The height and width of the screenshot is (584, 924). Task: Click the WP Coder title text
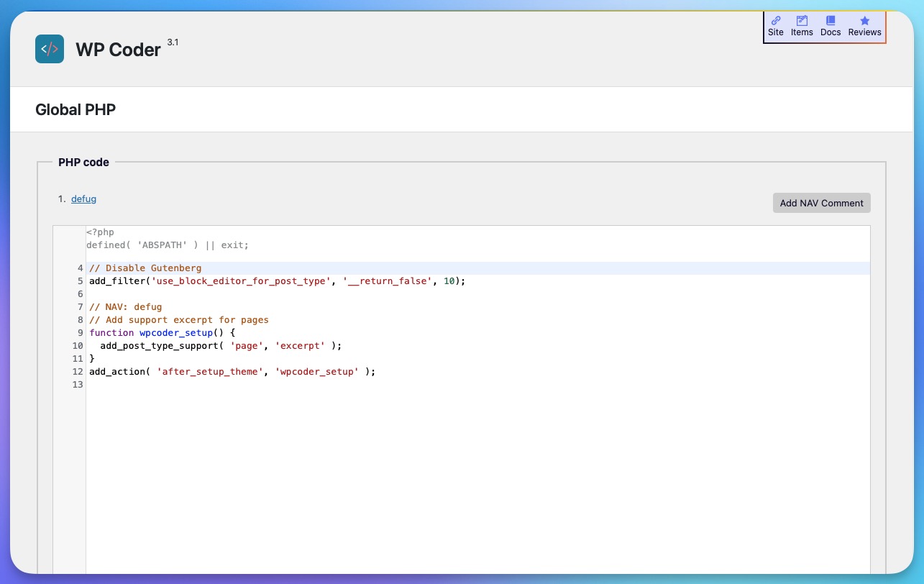pyautogui.click(x=118, y=50)
